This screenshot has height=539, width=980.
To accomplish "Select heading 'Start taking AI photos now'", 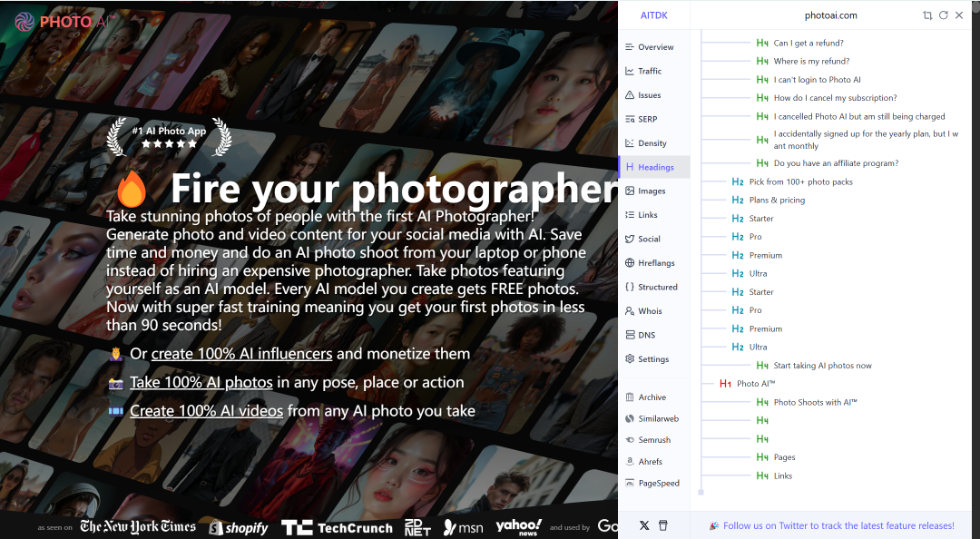I will click(822, 366).
